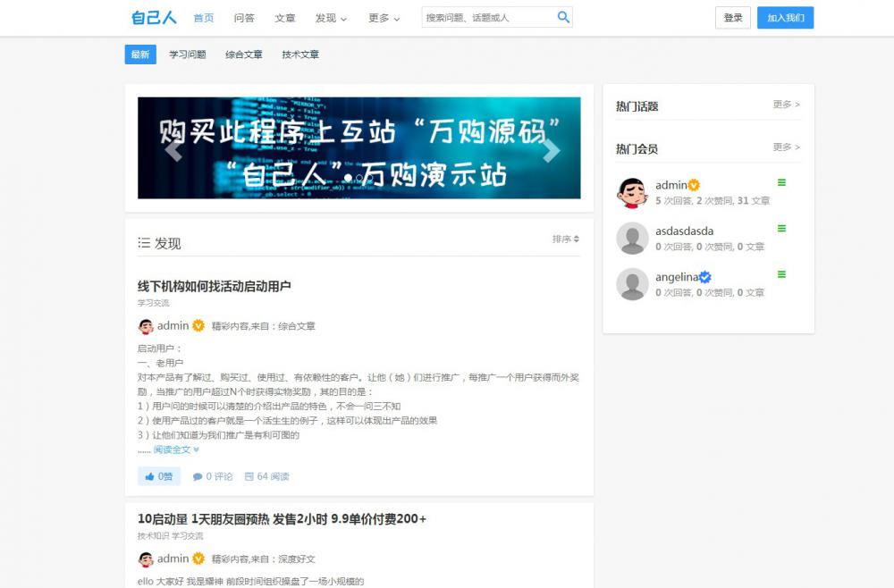
Task: Click admin avatar on 线下机构 post
Action: point(146,326)
